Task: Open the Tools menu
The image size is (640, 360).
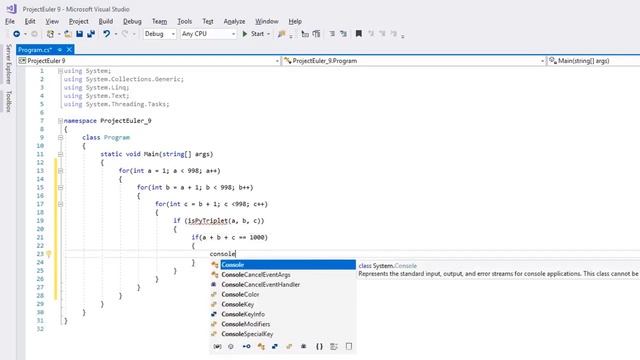Action: pos(184,21)
